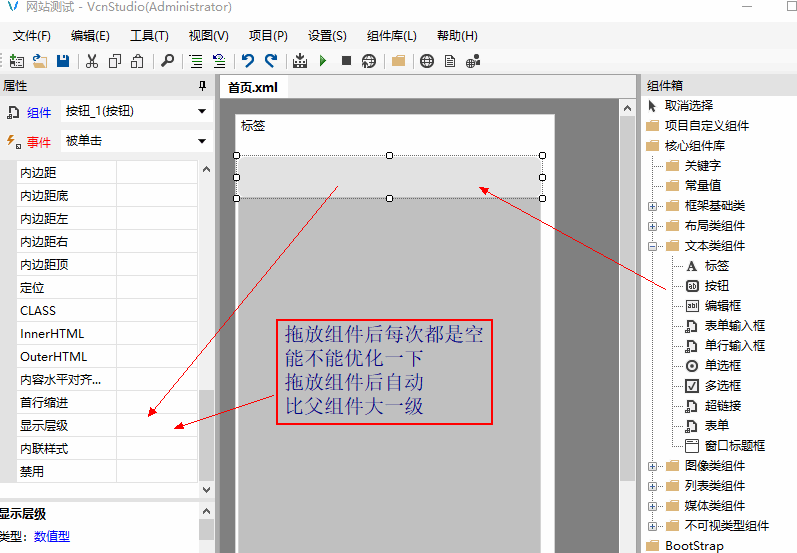Open the 文件(F) menu
This screenshot has width=797, height=553.
pyautogui.click(x=32, y=35)
